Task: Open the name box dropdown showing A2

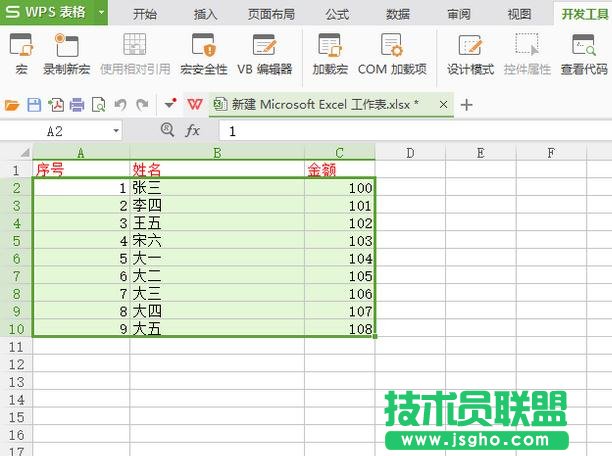Action: (x=116, y=131)
